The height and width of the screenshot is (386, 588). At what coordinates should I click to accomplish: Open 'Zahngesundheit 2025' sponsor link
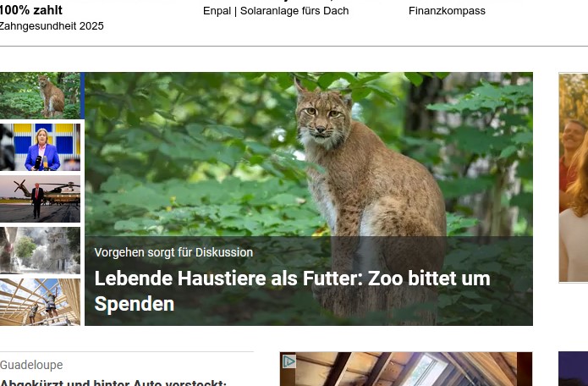tap(52, 26)
